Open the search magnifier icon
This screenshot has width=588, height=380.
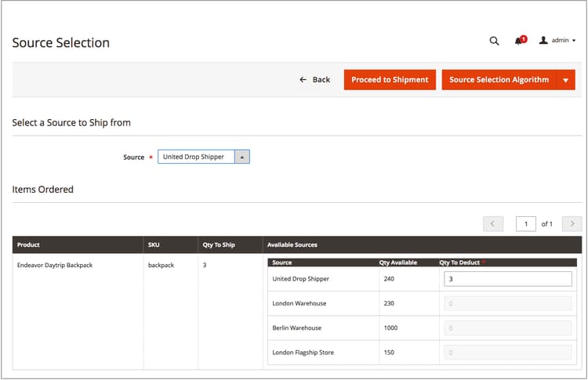[494, 41]
